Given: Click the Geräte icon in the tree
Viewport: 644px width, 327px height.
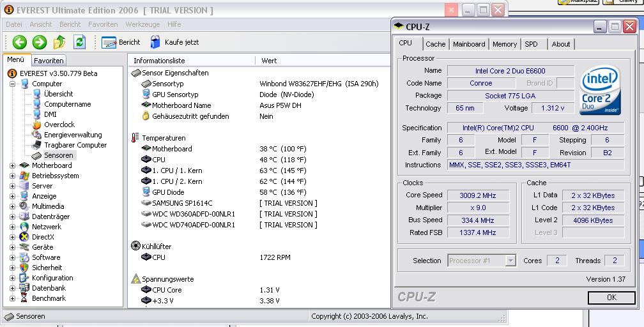Looking at the screenshot, I should [x=25, y=247].
